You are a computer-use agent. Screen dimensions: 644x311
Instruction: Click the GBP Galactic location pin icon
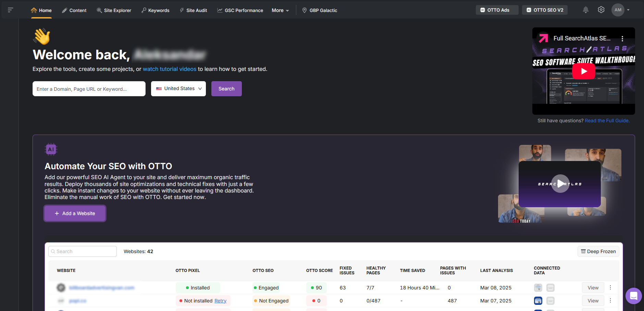tap(304, 10)
